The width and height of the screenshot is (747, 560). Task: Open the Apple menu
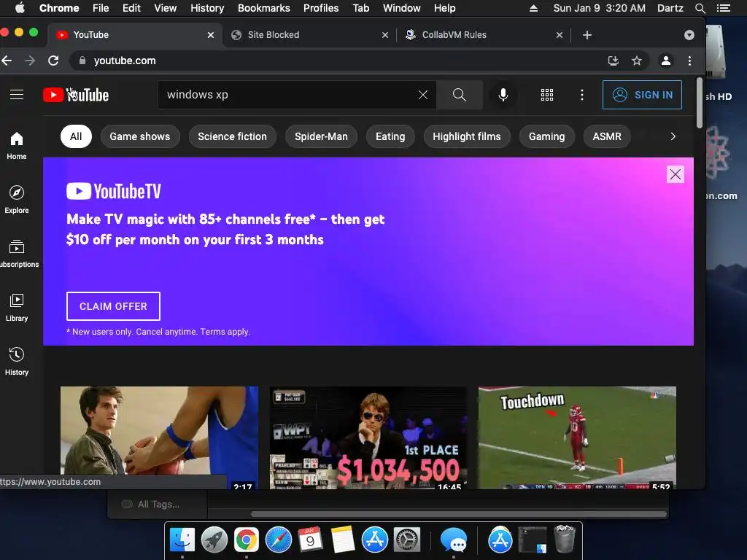(x=20, y=8)
